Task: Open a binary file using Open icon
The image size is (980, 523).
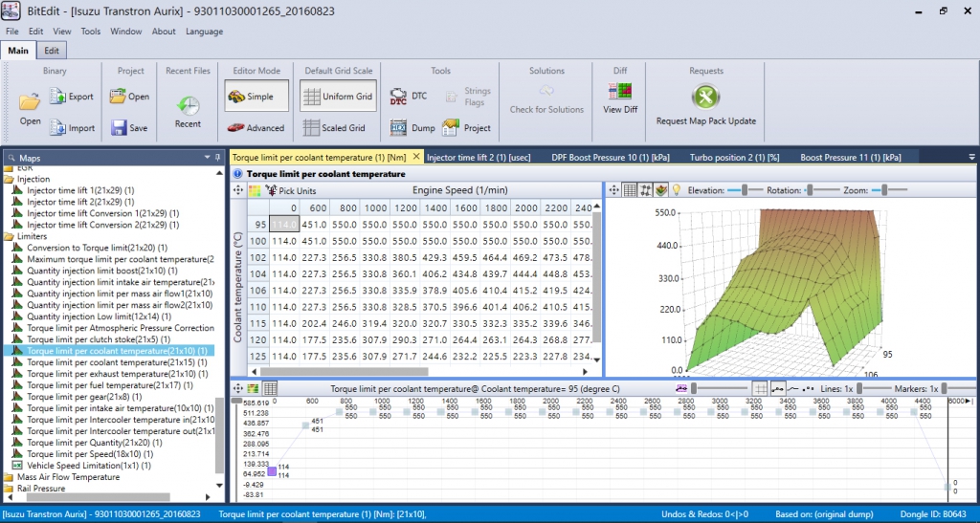Action: [30, 101]
